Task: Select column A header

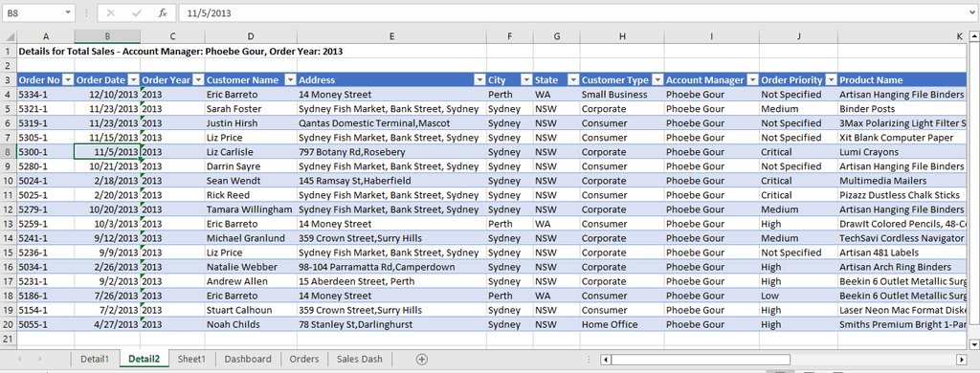Action: coord(46,37)
